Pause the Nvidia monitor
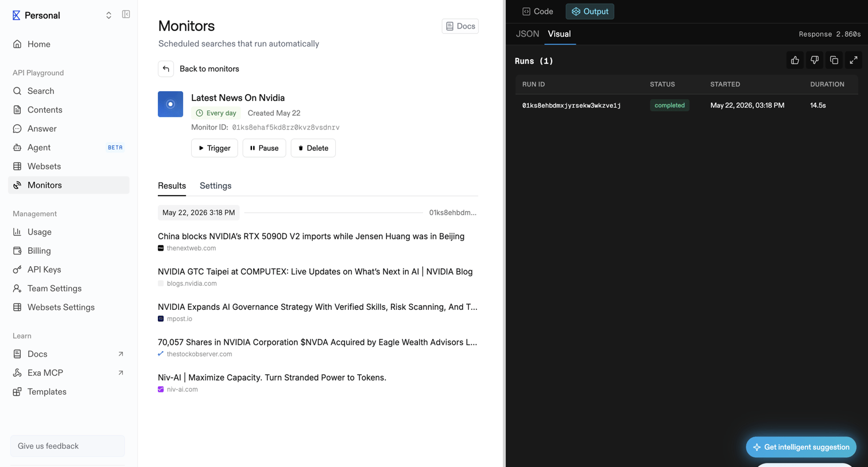Image resolution: width=868 pixels, height=467 pixels. [264, 148]
